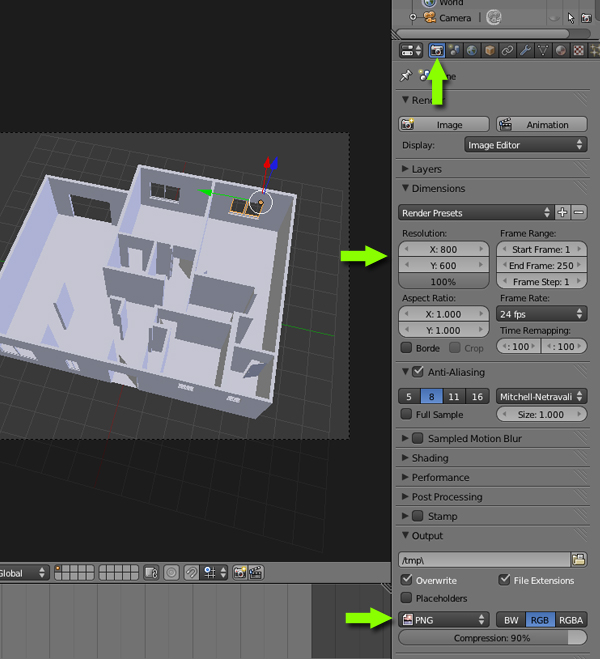Expand the Camera row in outliner
600x659 pixels.
click(413, 17)
